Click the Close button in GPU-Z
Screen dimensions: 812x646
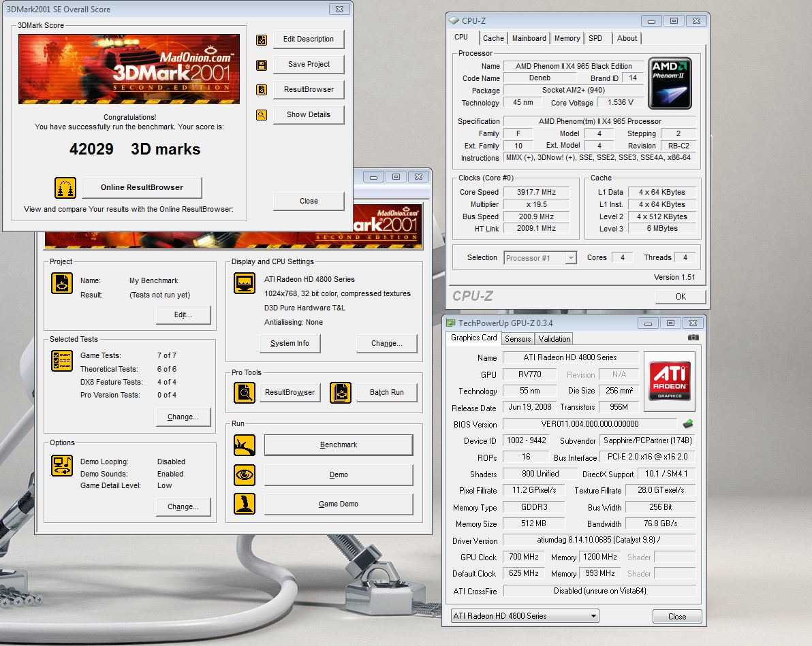tap(677, 617)
